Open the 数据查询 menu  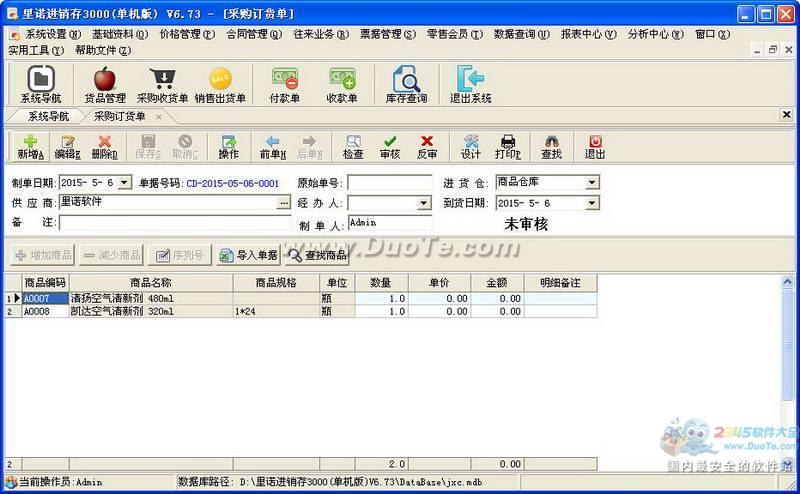pos(521,34)
